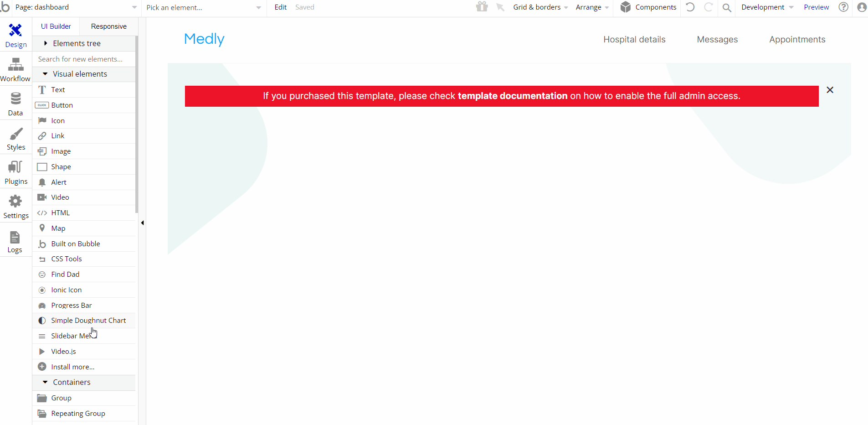Open Page: dashboard dropdown
The image size is (868, 425).
pos(76,7)
